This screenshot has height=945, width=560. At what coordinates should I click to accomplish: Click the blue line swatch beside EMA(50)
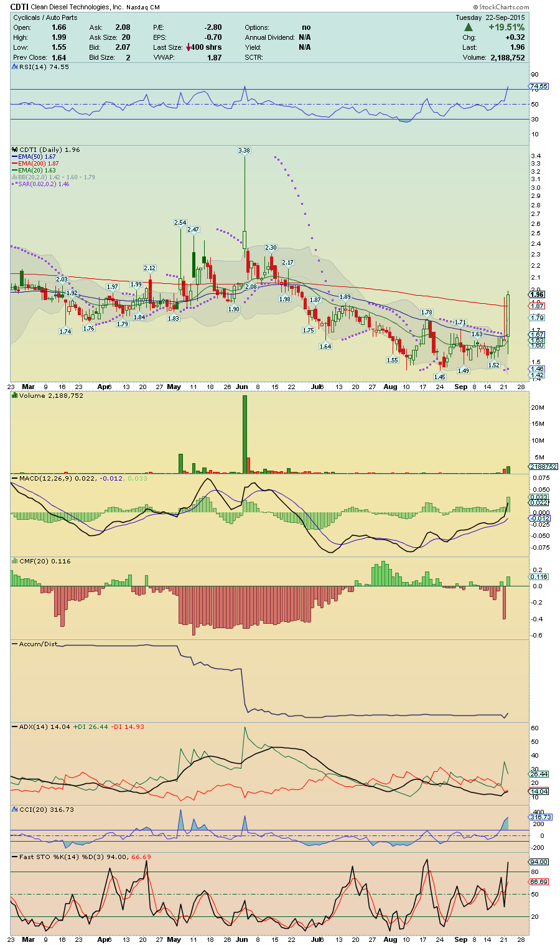tap(15, 157)
